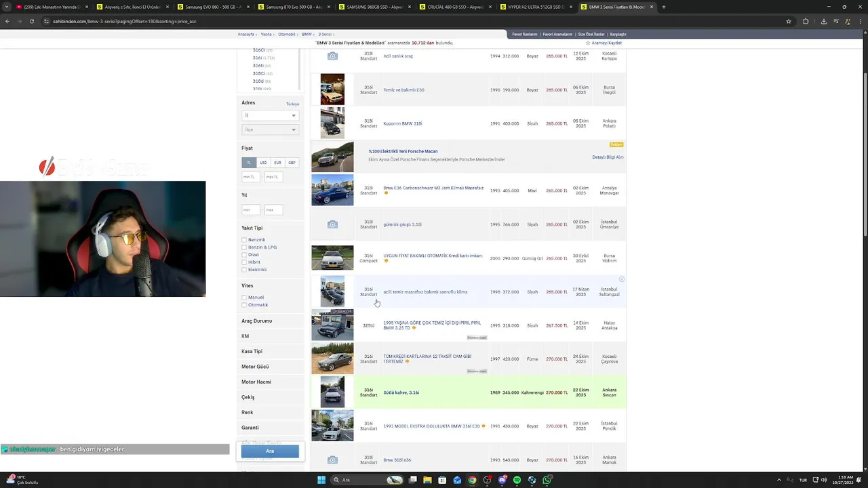Expand the Araç Durumu filter
This screenshot has width=868, height=488.
tap(257, 321)
